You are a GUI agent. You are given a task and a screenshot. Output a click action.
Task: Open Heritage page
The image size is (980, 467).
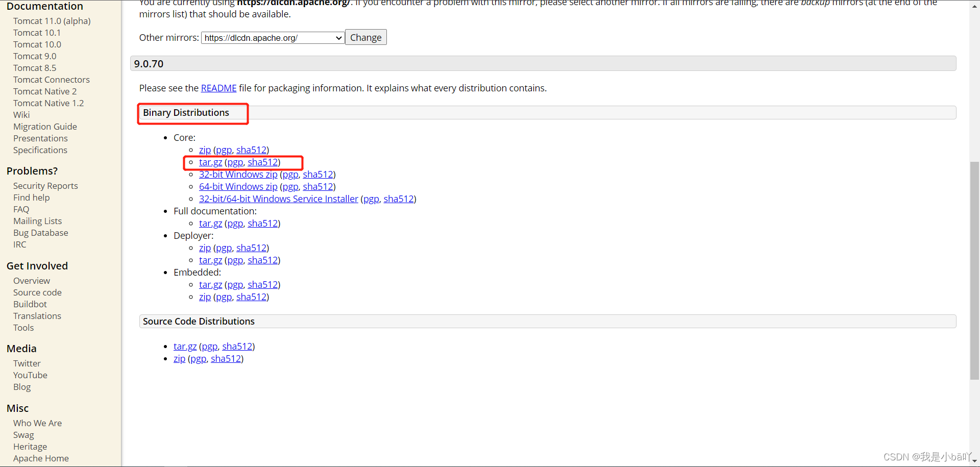(x=30, y=447)
